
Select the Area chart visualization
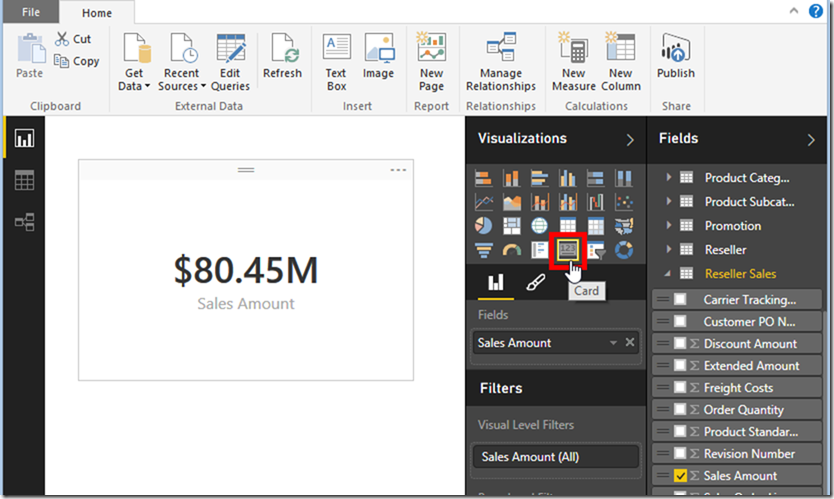pos(512,202)
